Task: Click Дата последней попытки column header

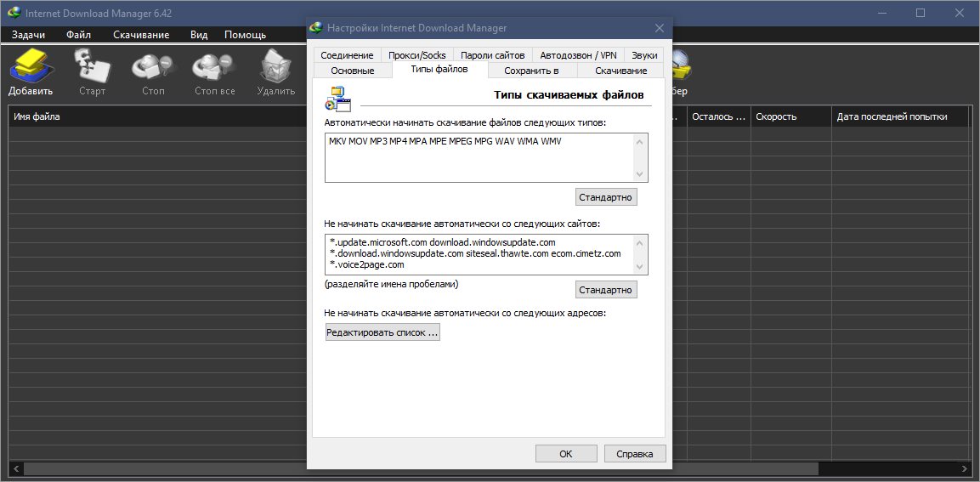Action: point(899,116)
